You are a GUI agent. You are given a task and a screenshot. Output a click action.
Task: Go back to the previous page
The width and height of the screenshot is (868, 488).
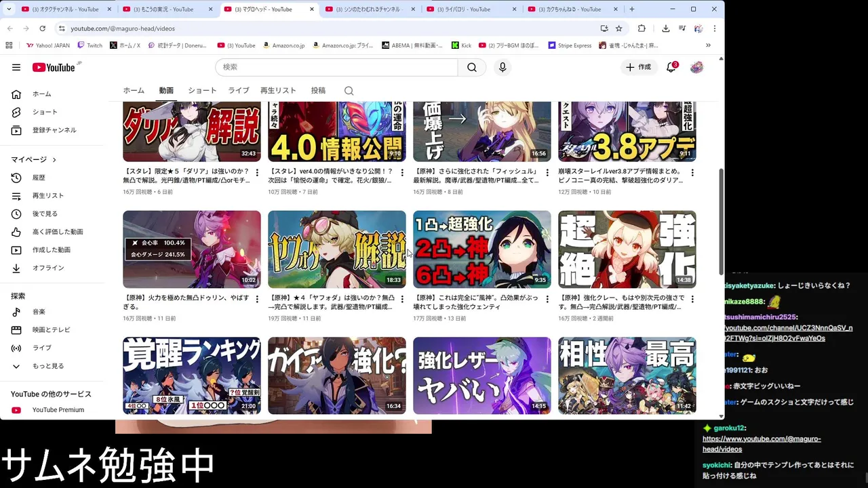pos(10,28)
